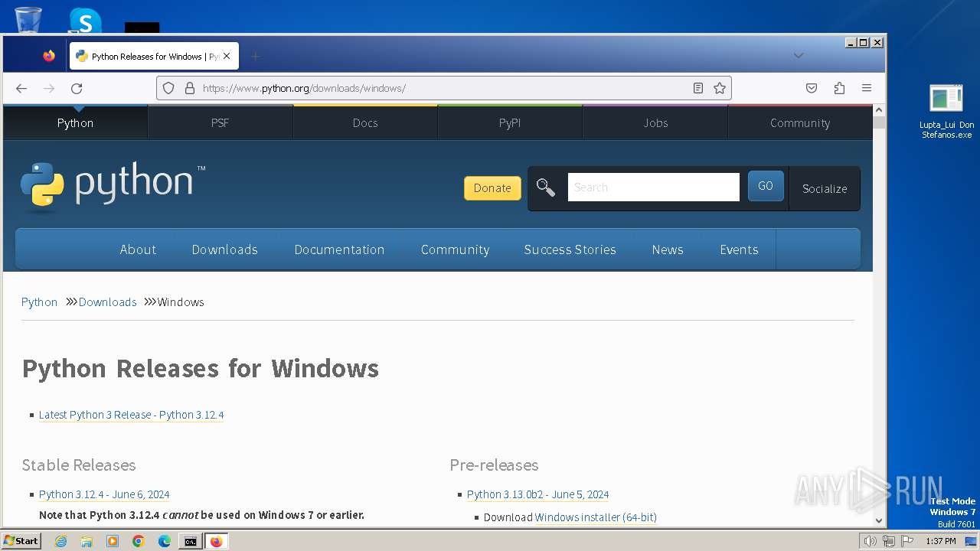Select the Docs top navigation tab
The height and width of the screenshot is (551, 980).
(365, 122)
